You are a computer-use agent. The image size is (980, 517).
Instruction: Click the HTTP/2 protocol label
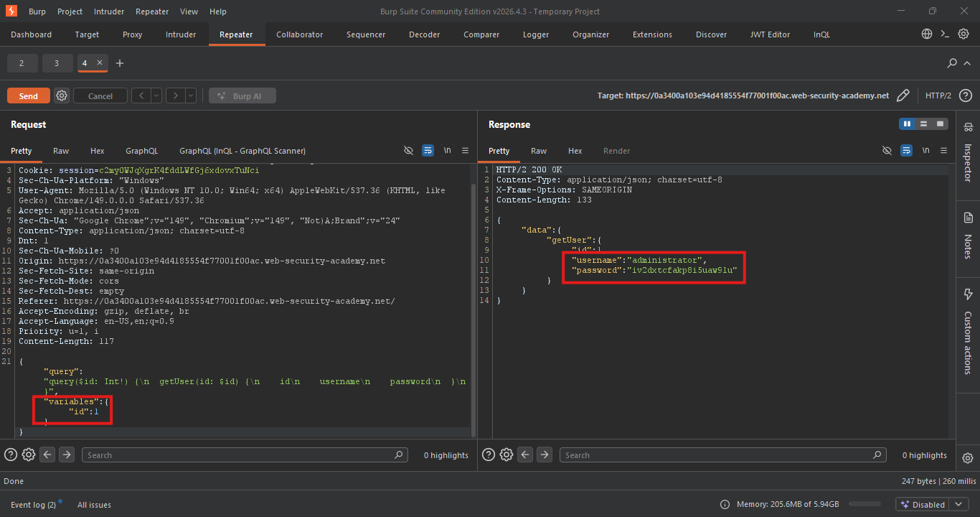[x=938, y=96]
